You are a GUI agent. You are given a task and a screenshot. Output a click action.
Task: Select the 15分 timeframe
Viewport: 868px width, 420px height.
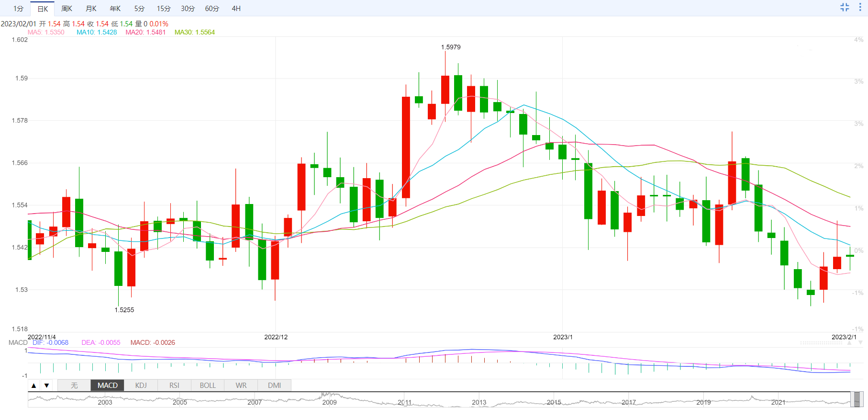(x=164, y=9)
